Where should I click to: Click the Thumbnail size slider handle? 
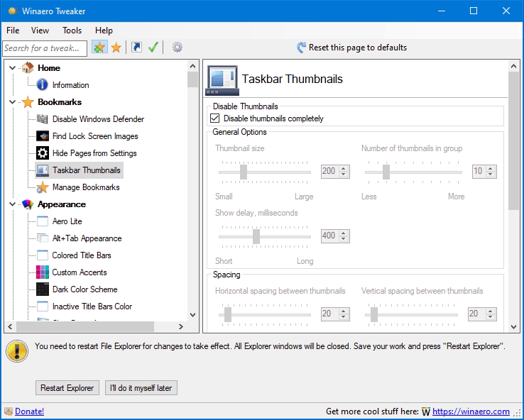click(x=244, y=172)
